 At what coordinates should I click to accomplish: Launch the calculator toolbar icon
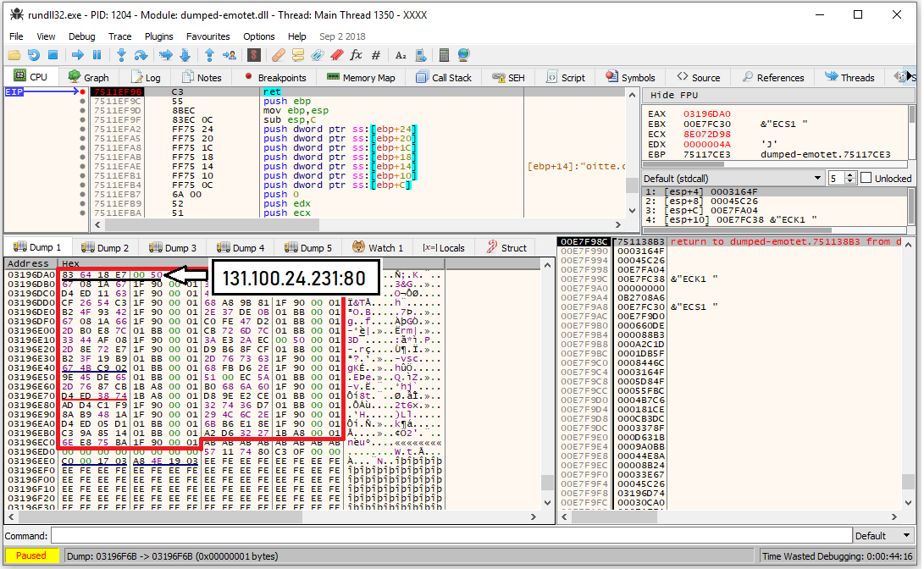coord(444,55)
